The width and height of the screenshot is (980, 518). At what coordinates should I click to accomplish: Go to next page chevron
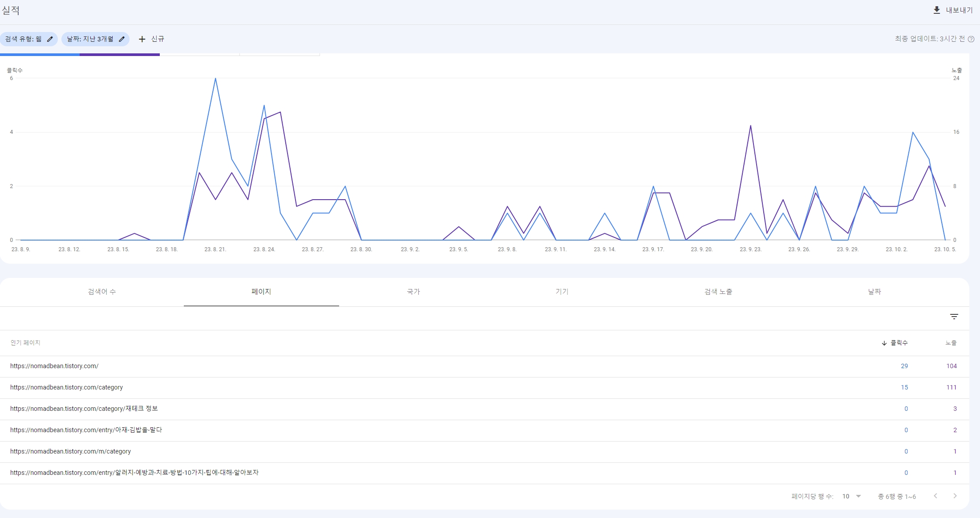click(x=955, y=496)
